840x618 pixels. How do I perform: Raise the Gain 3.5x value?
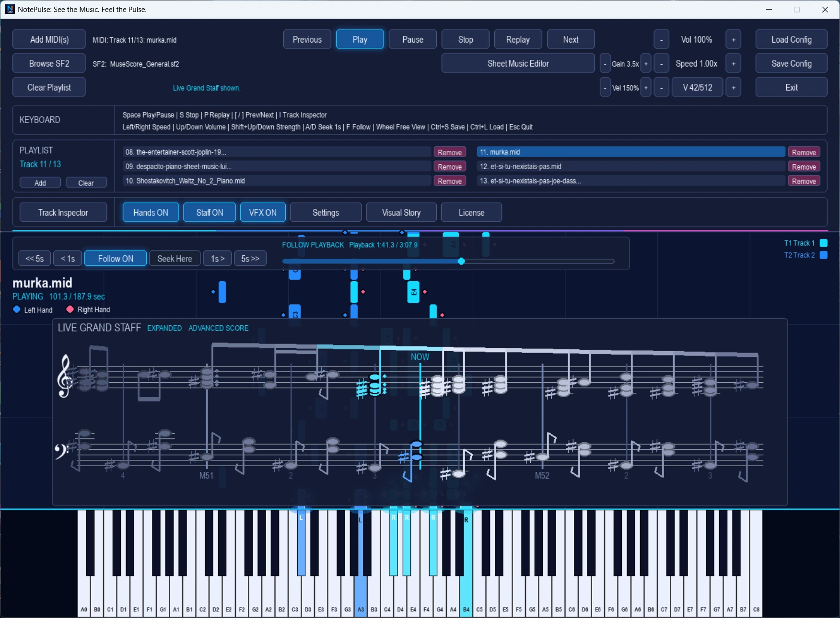(646, 63)
